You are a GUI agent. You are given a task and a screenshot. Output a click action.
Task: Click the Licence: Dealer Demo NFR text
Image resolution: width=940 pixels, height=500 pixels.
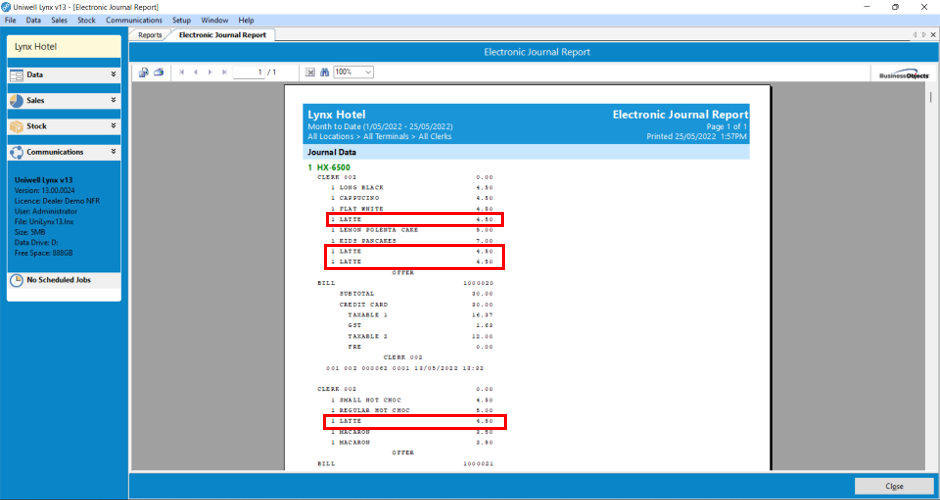point(57,201)
